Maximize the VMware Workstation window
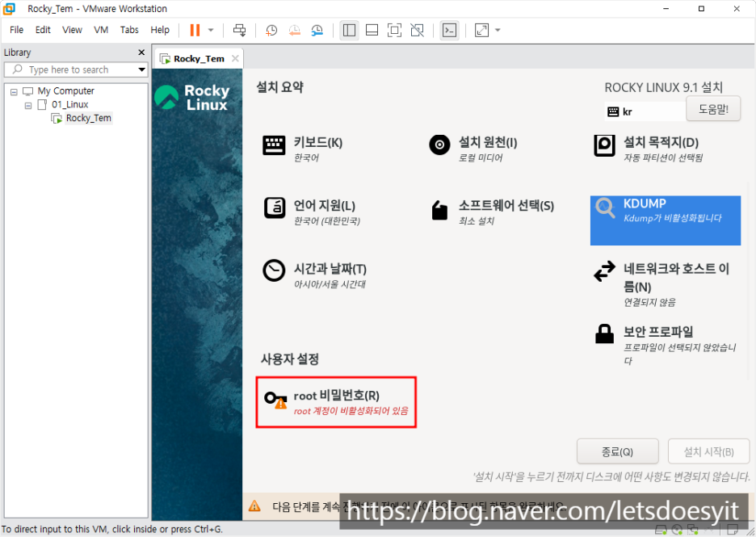Screen dimensions: 756x537 [702, 9]
